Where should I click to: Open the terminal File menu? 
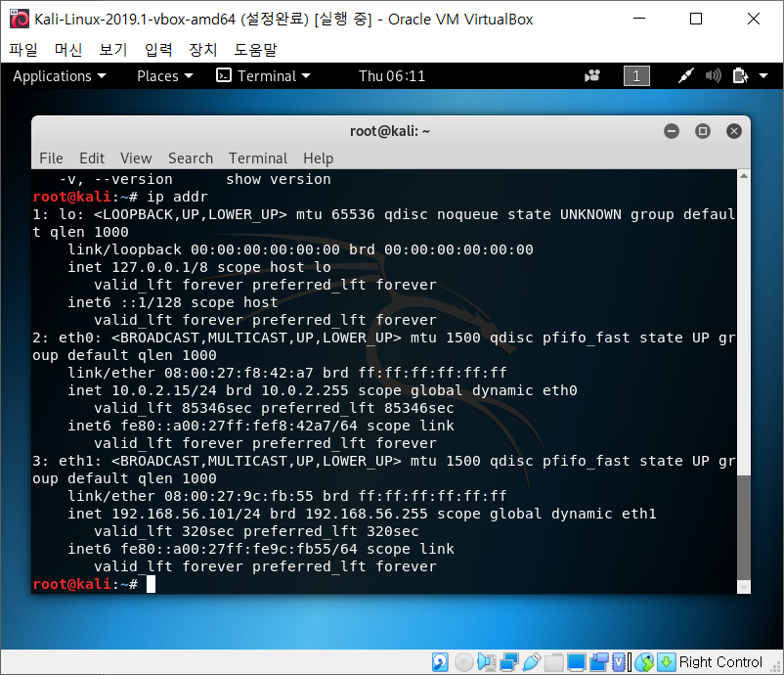[x=51, y=158]
